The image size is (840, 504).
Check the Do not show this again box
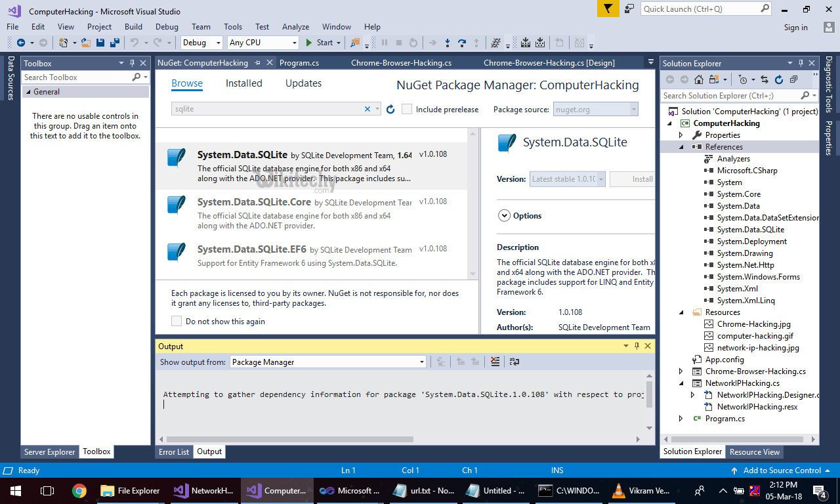point(177,321)
